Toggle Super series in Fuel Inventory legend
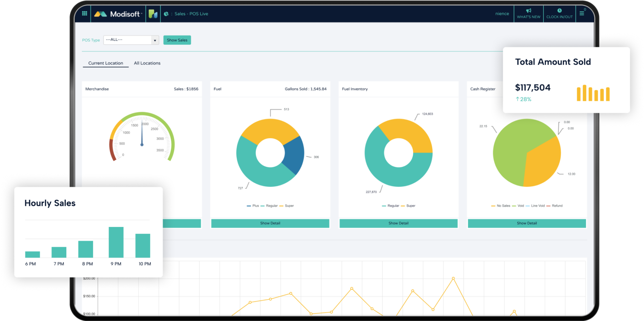Image resolution: width=644 pixels, height=321 pixels. click(408, 206)
